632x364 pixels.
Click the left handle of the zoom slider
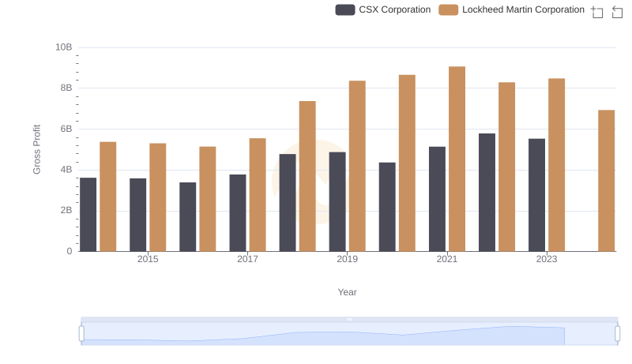[x=81, y=334]
